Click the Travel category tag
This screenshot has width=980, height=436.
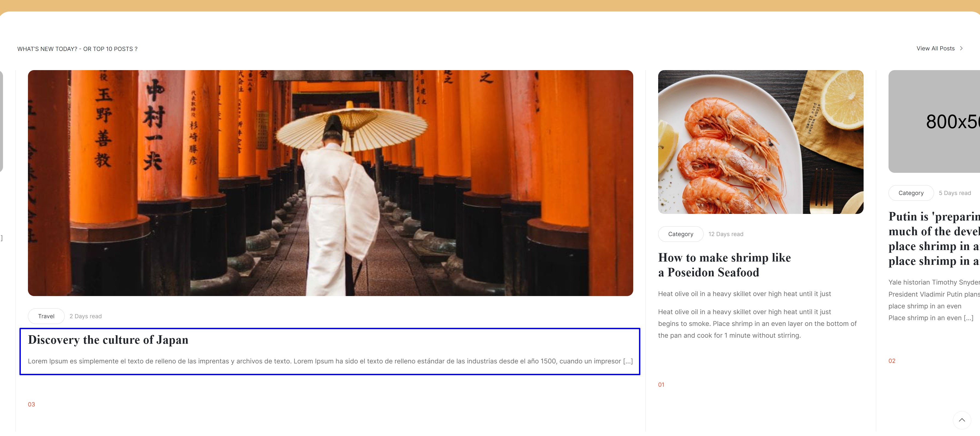(46, 316)
